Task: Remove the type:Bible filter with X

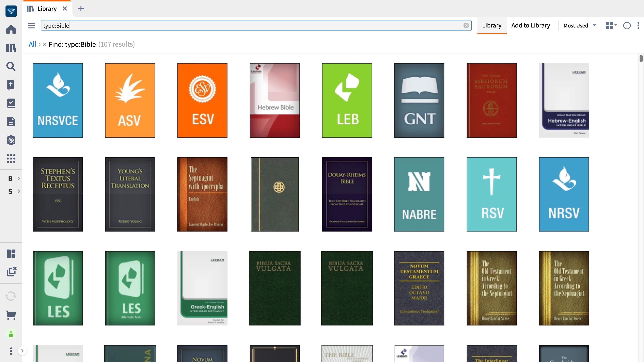Action: [44, 44]
